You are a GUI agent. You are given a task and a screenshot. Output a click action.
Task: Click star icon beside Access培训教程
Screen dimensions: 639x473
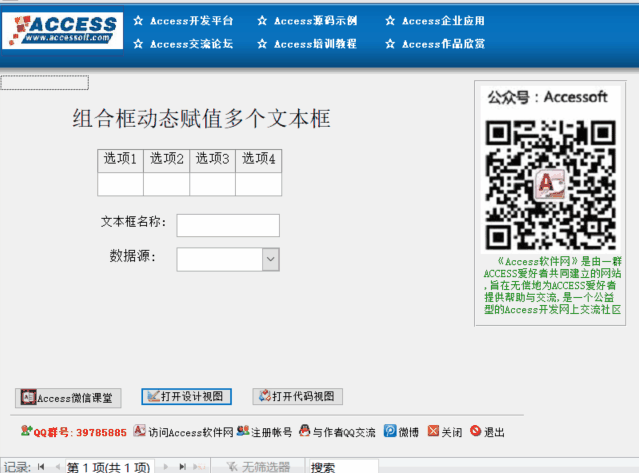coord(262,44)
